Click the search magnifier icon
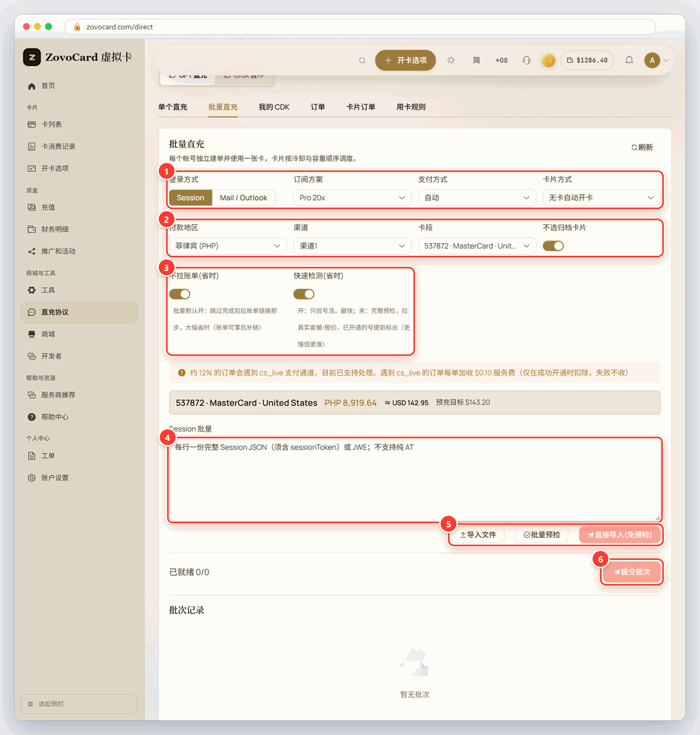Image resolution: width=700 pixels, height=735 pixels. click(362, 60)
